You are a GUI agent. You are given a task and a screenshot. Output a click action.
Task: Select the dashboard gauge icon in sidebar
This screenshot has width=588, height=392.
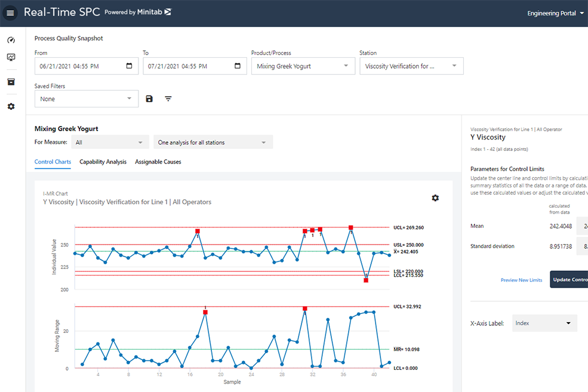(10, 39)
